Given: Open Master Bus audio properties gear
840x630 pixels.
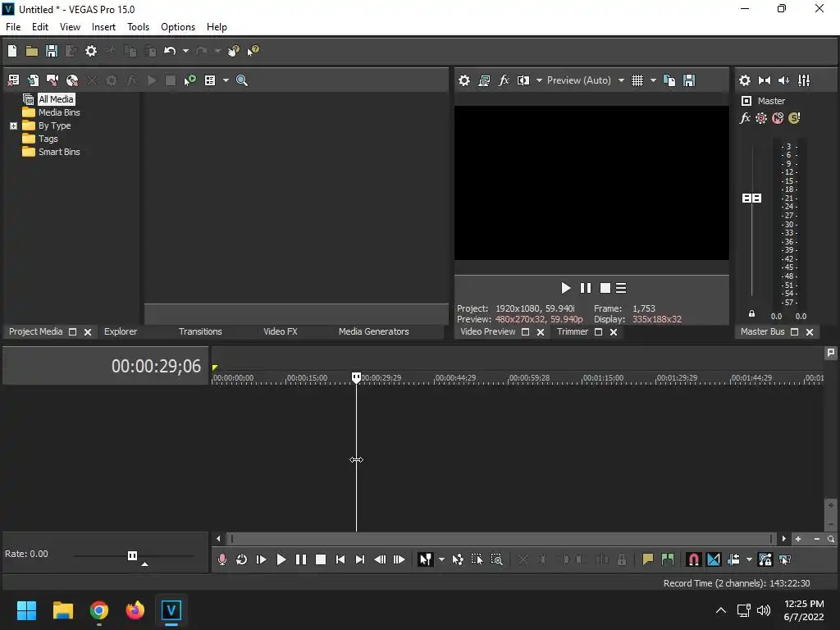Looking at the screenshot, I should click(745, 80).
